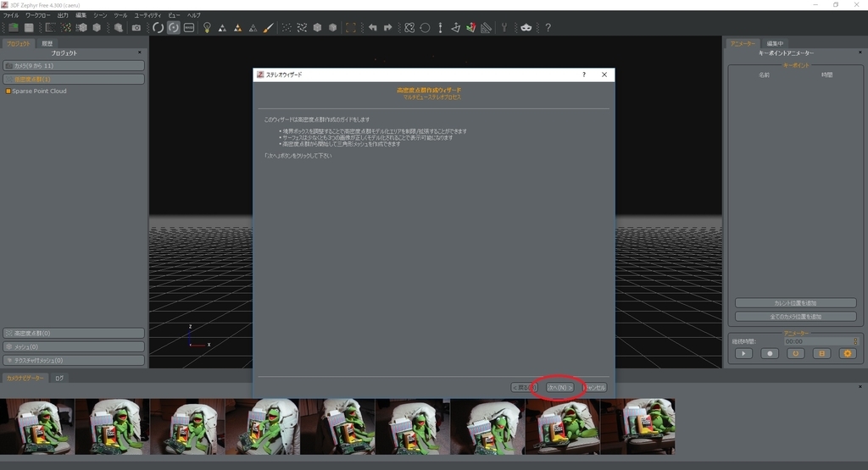Click the 戻る back wizard button
Screen dimensions: 868x470
tap(524, 388)
